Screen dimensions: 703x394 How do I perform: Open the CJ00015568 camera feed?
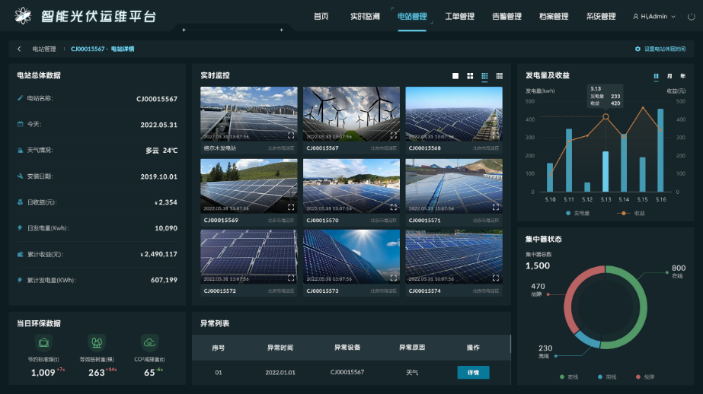click(454, 114)
